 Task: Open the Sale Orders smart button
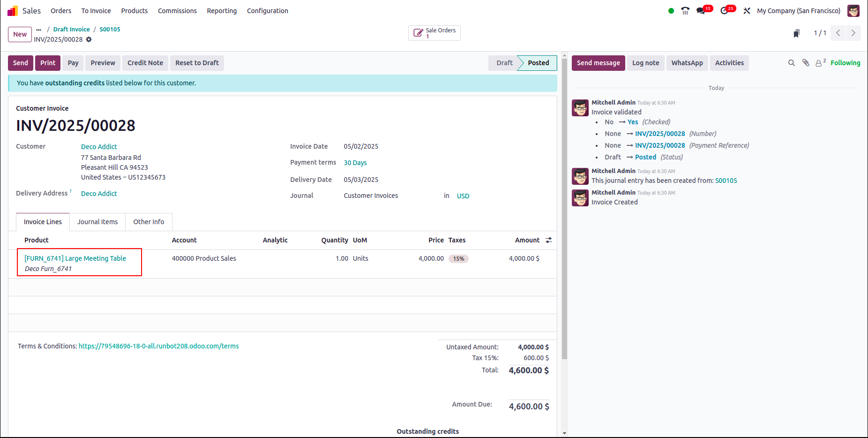(x=434, y=33)
